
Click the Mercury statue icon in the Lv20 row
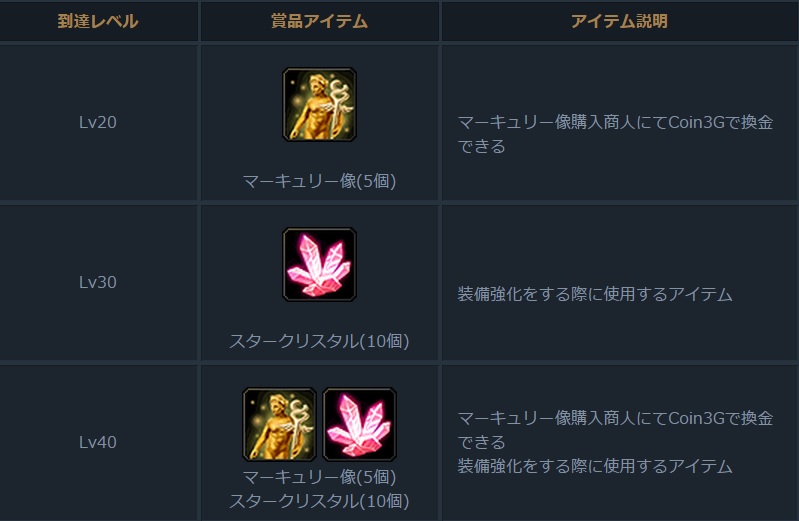319,104
